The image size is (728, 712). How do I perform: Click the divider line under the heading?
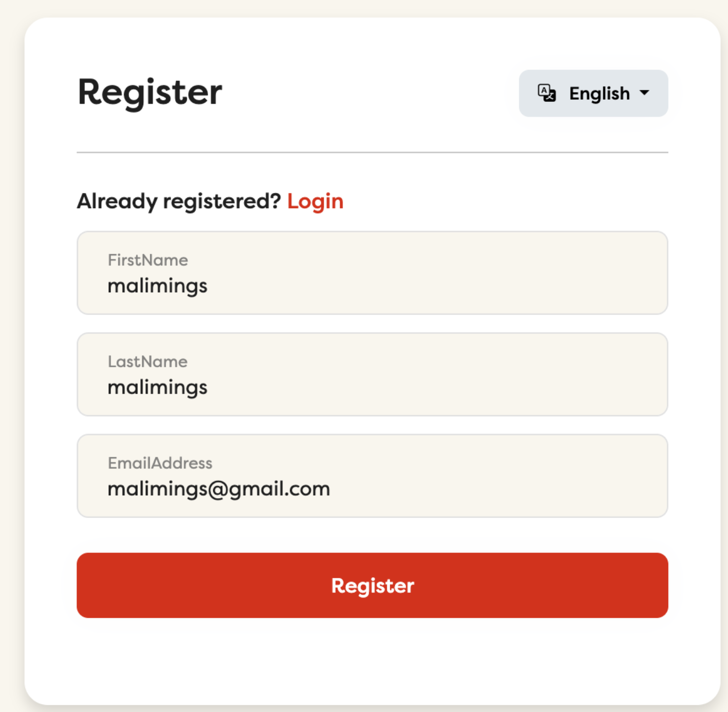(x=372, y=152)
